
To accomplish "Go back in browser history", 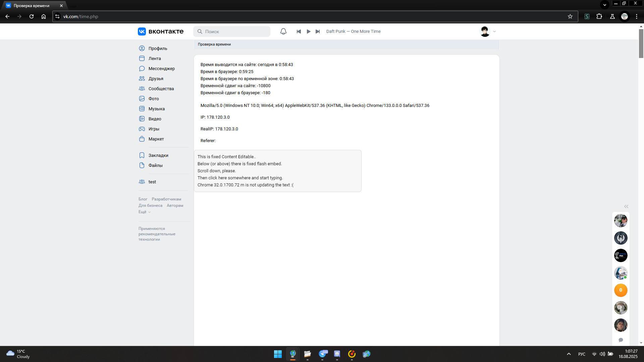I will coord(7,16).
